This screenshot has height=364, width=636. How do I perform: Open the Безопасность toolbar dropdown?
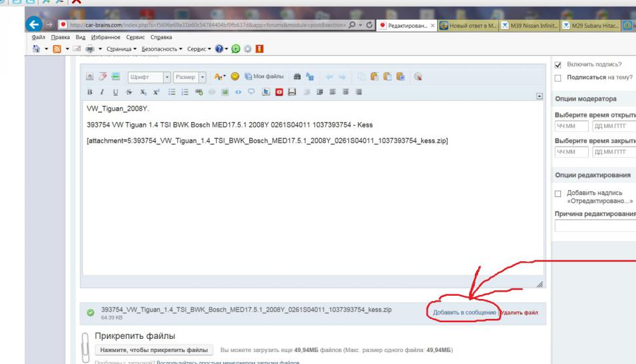[161, 48]
